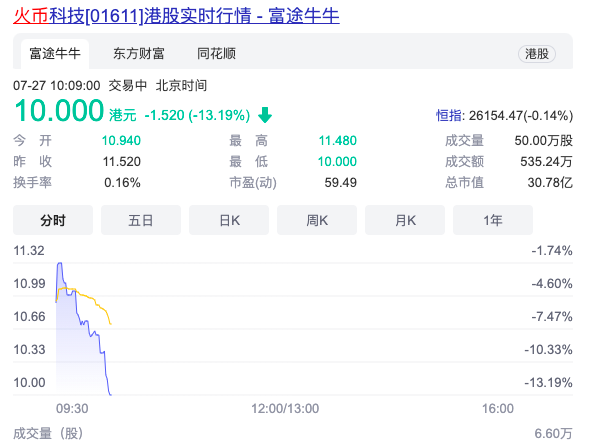Select the 分时 chart period
This screenshot has height=446, width=596.
pos(53,220)
